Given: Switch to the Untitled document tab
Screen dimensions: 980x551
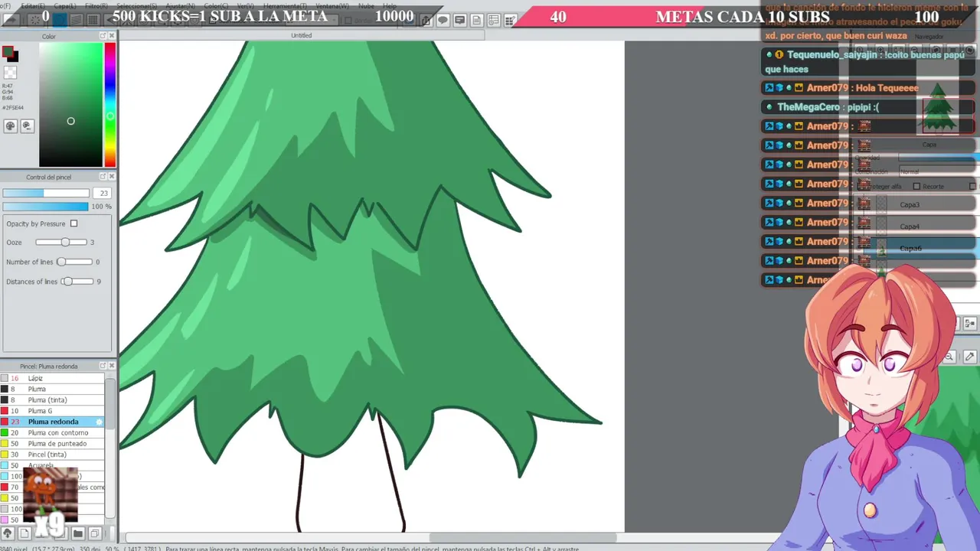Looking at the screenshot, I should click(301, 35).
